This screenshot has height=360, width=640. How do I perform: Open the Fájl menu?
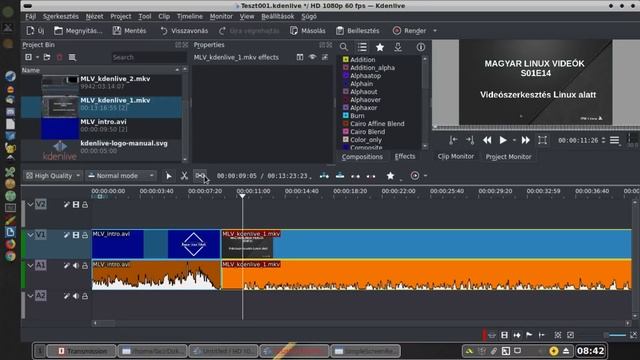[x=31, y=17]
